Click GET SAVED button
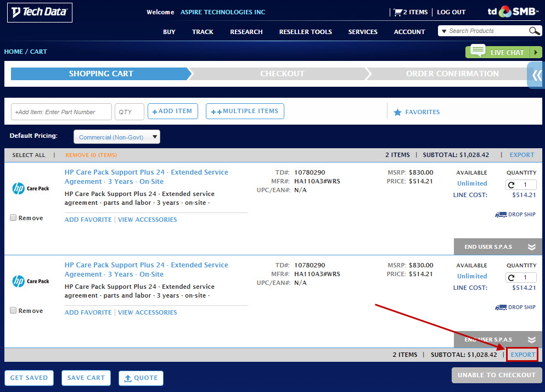This screenshot has height=392, width=545. point(29,378)
